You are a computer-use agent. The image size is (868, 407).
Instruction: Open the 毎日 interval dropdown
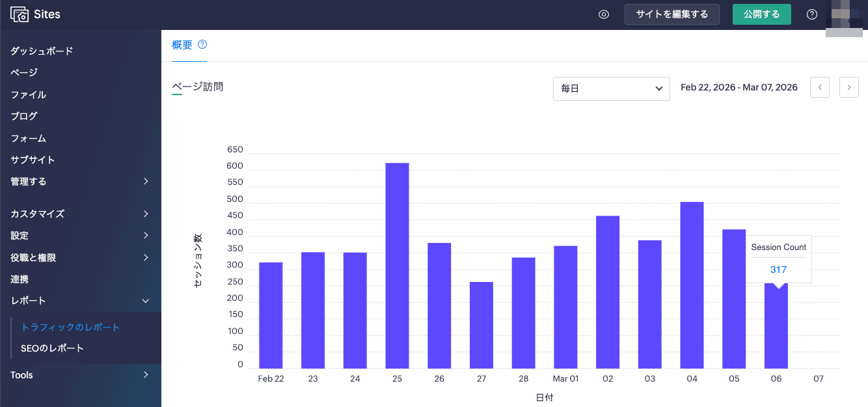[x=611, y=89]
